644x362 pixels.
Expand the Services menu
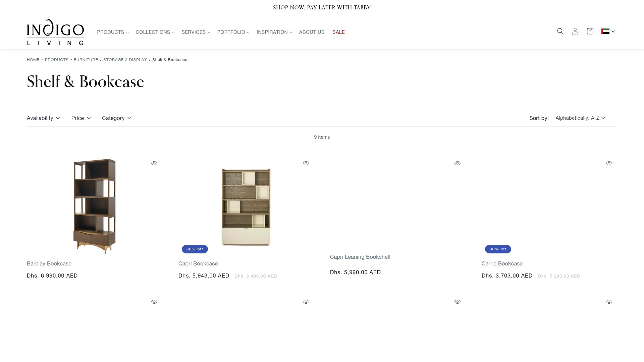pyautogui.click(x=196, y=32)
